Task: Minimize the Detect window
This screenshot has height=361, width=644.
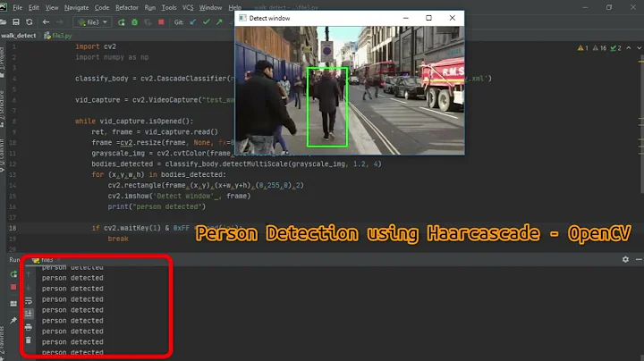Action: tap(406, 18)
